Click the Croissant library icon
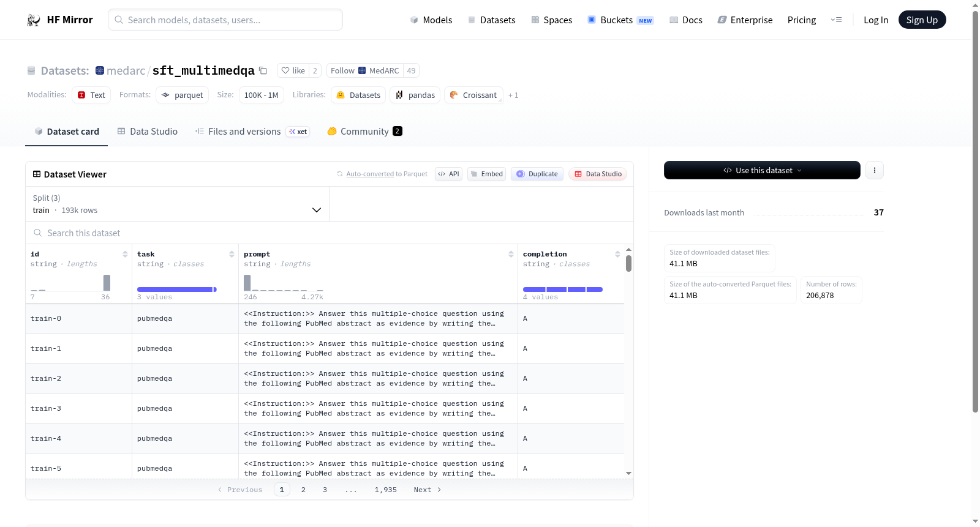 [x=454, y=95]
